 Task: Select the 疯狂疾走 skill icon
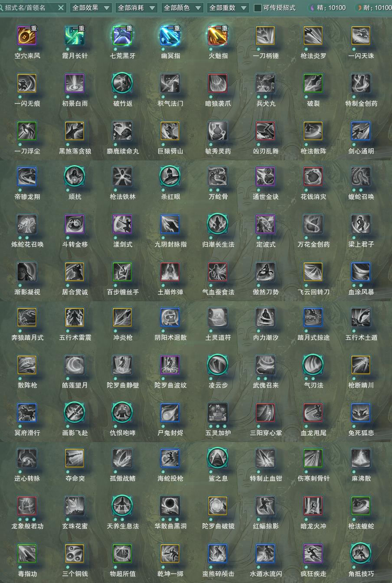coord(313,553)
